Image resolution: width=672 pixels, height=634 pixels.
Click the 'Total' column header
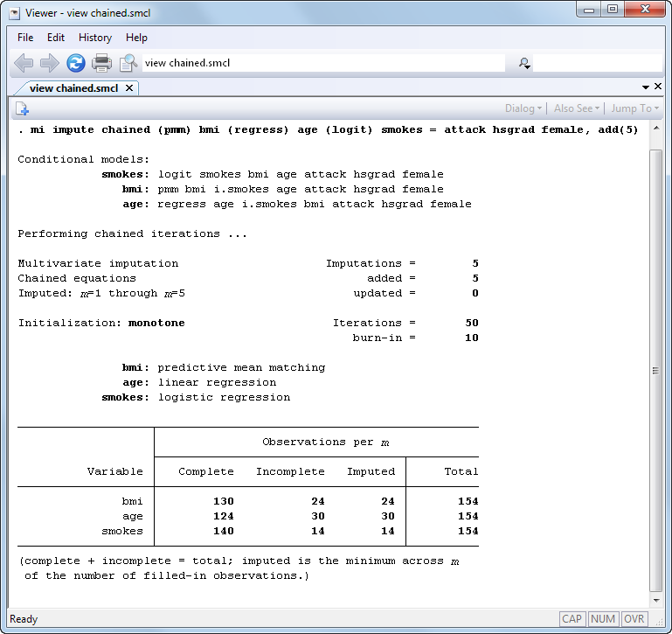461,472
